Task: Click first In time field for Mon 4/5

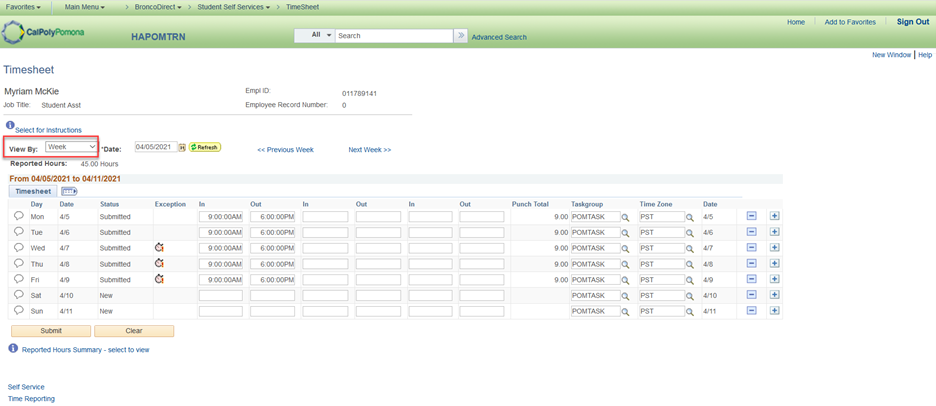Action: point(220,216)
